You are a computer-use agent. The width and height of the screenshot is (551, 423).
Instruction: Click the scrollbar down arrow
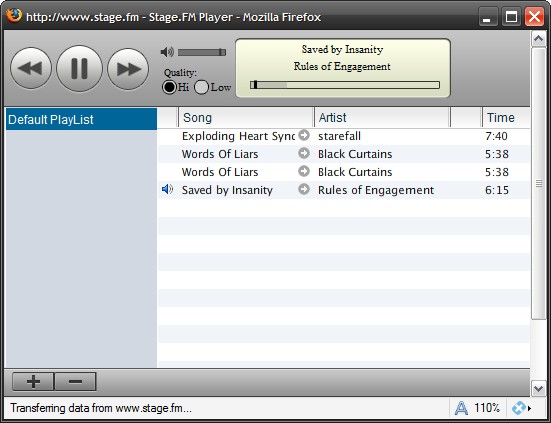pyautogui.click(x=539, y=388)
